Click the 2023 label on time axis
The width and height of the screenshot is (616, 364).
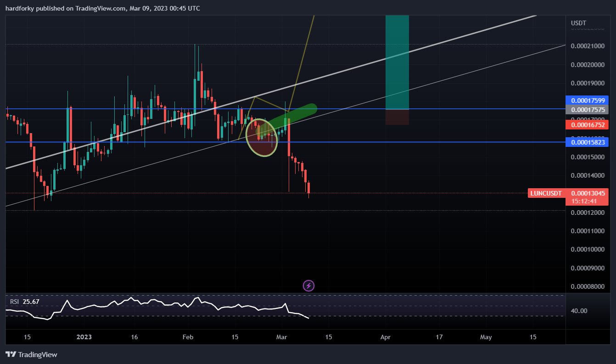(84, 337)
